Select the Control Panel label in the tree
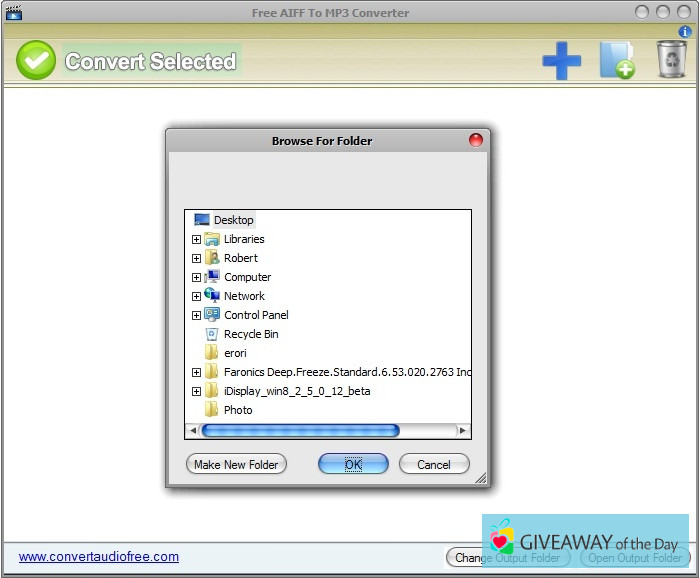This screenshot has width=700, height=578. 256,315
